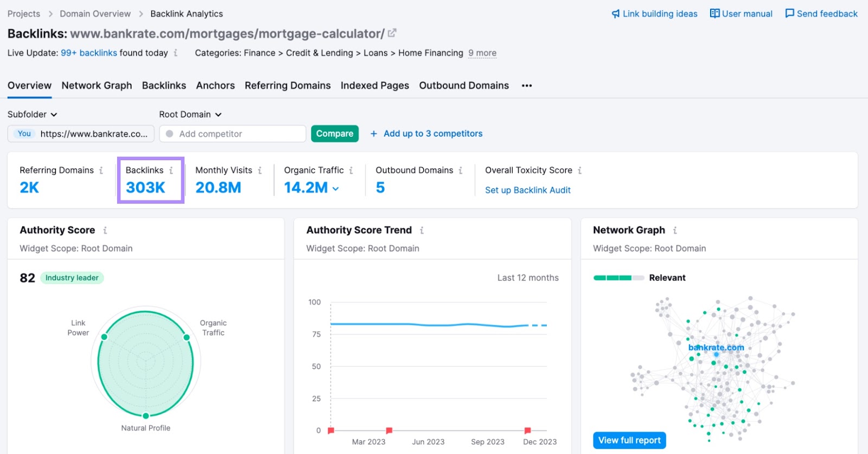Viewport: 868px width, 454px height.
Task: Click the info icon beside Referring Domains
Action: 101,171
